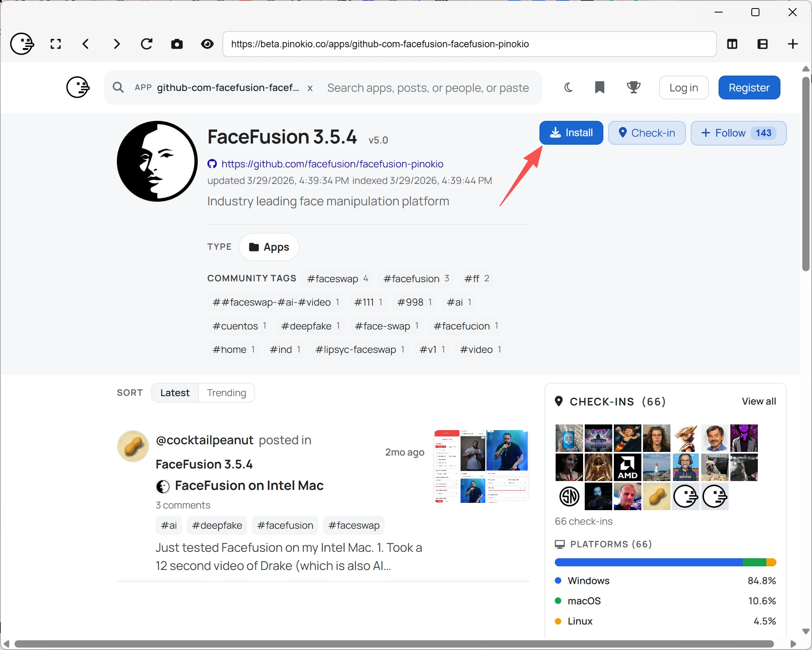Open the facefusion-pinokio GitHub link
The height and width of the screenshot is (650, 812).
click(x=332, y=164)
